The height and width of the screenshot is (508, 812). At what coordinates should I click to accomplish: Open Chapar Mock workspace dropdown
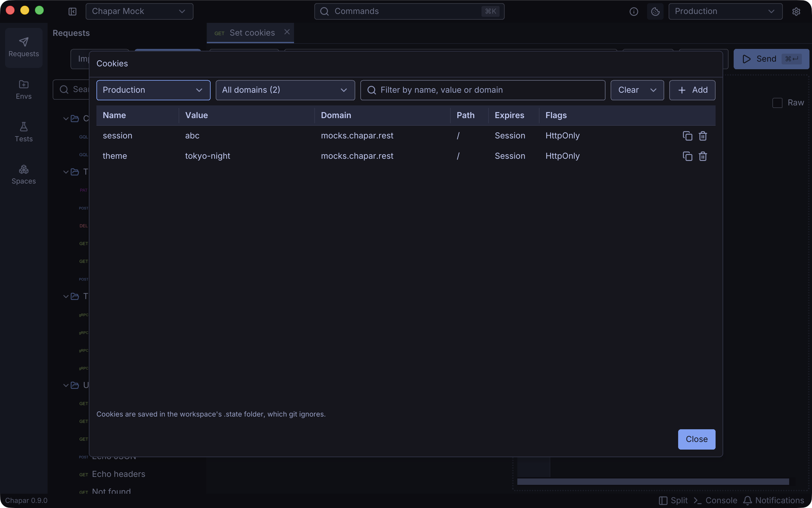click(x=139, y=11)
